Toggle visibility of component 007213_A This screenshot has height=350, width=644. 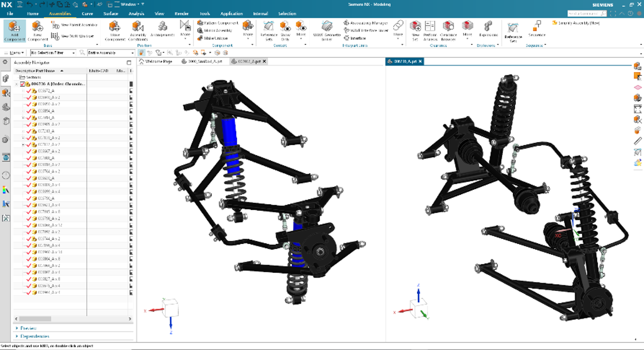click(x=28, y=131)
